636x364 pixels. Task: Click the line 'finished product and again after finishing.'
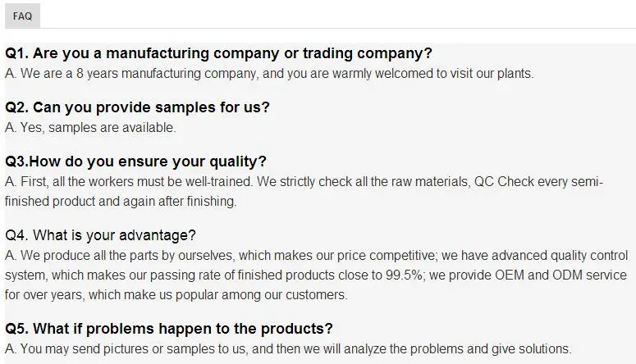(121, 201)
